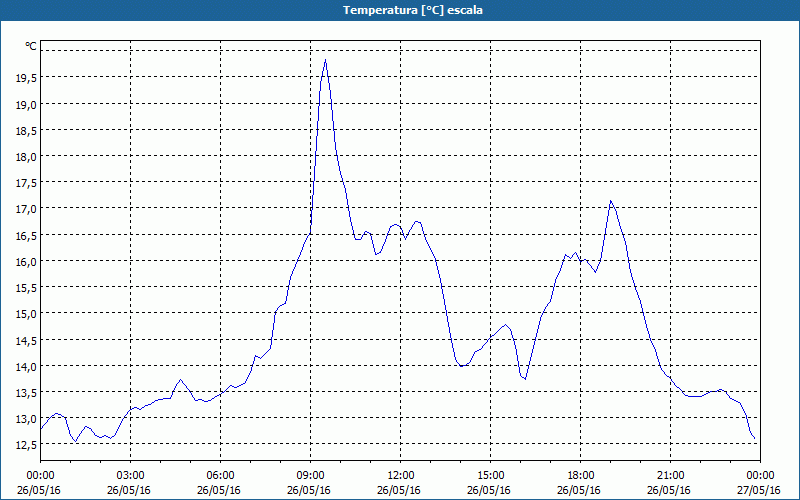800x500 pixels.
Task: Click the °C unit label on the axis
Action: click(x=31, y=46)
